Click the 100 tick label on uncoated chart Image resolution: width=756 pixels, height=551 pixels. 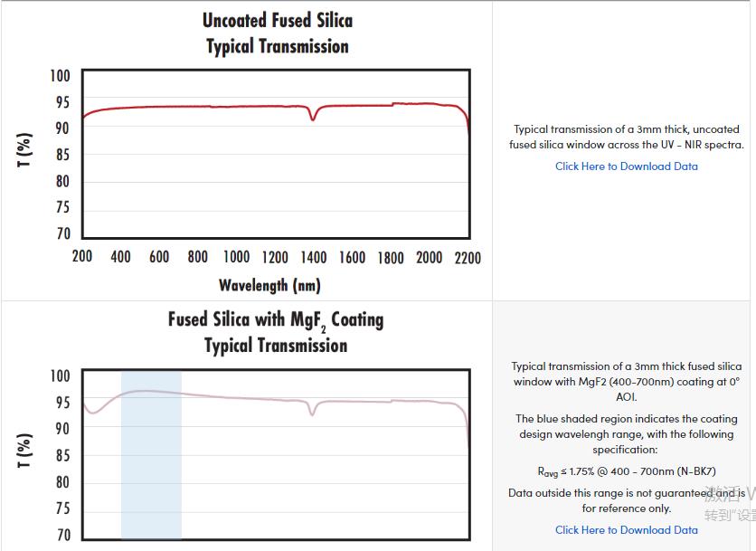coord(60,76)
